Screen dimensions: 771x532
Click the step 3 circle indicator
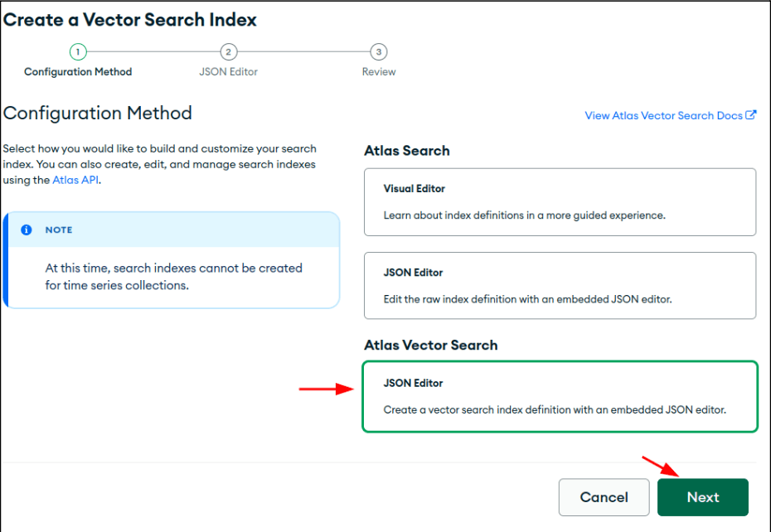click(379, 52)
